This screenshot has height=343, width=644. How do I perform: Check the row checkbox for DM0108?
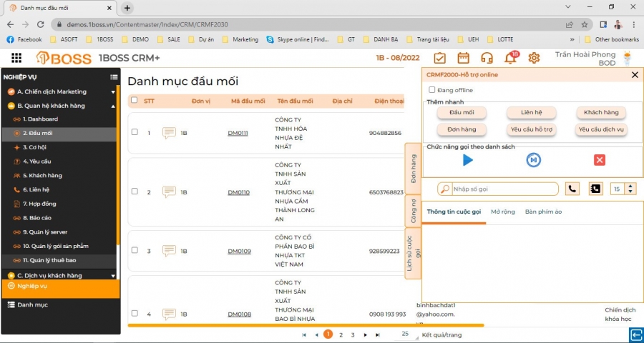click(x=135, y=313)
